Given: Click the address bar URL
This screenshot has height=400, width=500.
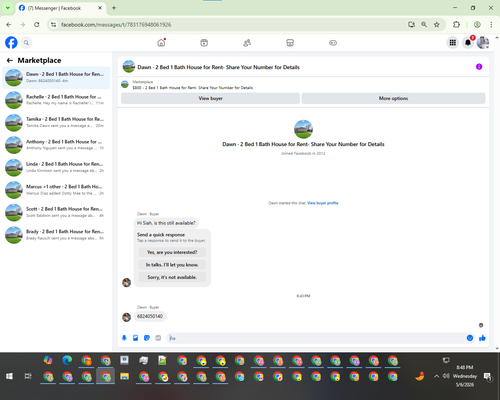Looking at the screenshot, I should coord(116,25).
